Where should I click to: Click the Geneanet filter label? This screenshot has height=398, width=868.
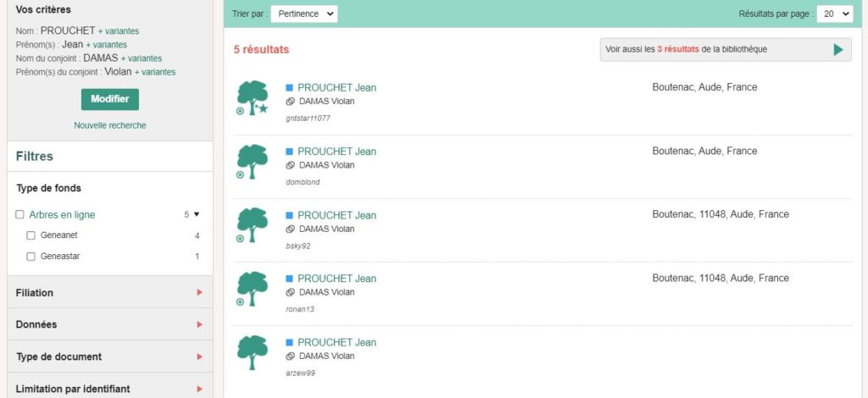click(x=58, y=235)
